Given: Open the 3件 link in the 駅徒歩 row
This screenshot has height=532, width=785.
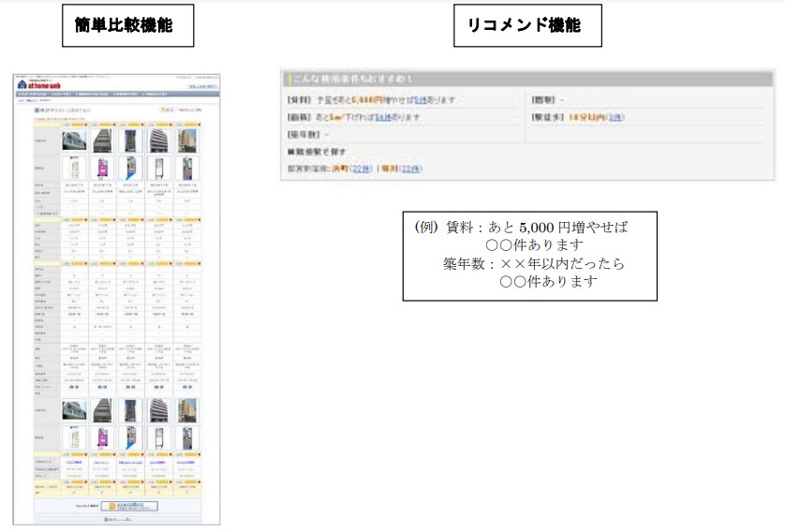Looking at the screenshot, I should point(615,117).
